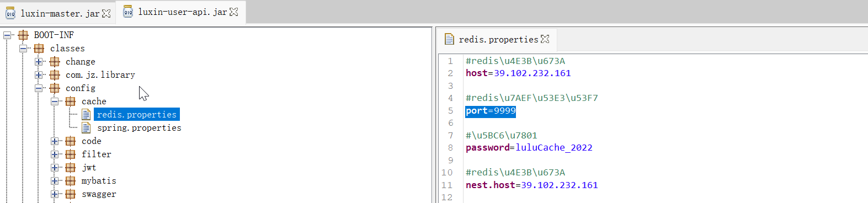This screenshot has width=868, height=203.
Task: Select the mybatis package label
Action: point(99,181)
